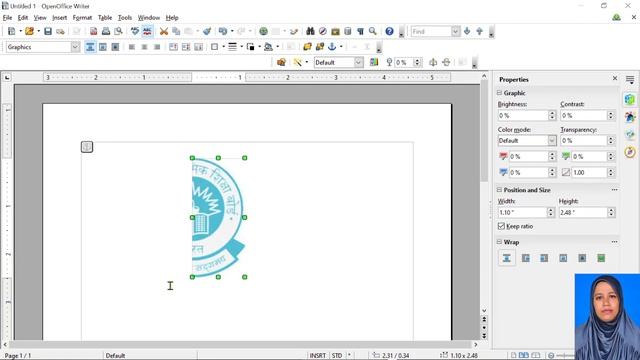Open the Data Sources icon

pos(348,31)
